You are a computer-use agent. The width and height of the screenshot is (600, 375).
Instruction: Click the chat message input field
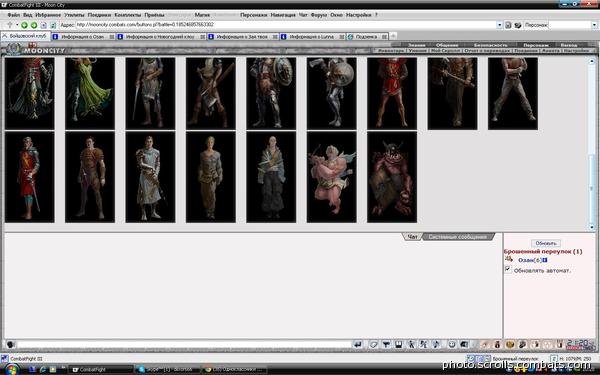pyautogui.click(x=184, y=344)
